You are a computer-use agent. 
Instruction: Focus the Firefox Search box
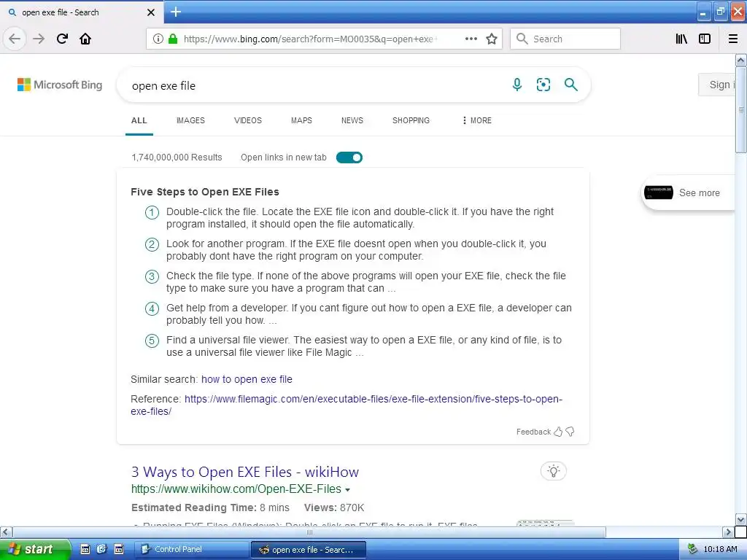565,39
